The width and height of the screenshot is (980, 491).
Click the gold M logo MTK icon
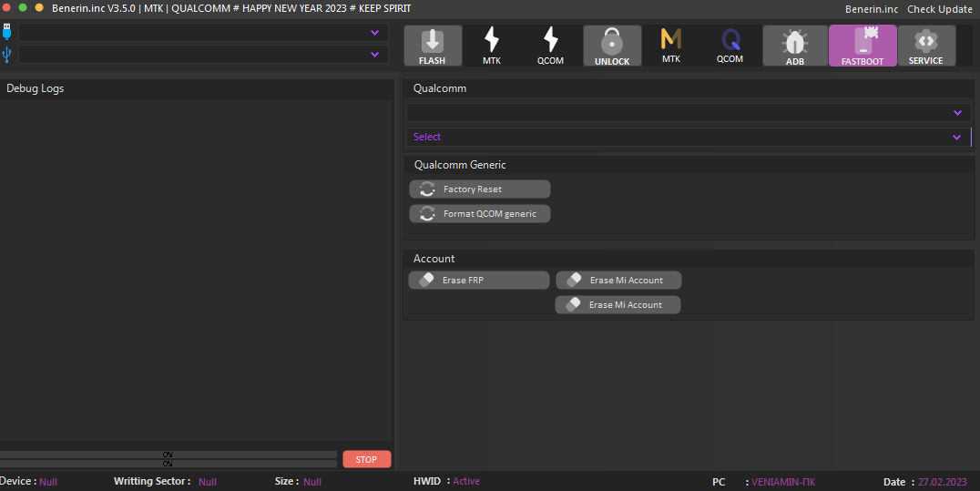[671, 45]
